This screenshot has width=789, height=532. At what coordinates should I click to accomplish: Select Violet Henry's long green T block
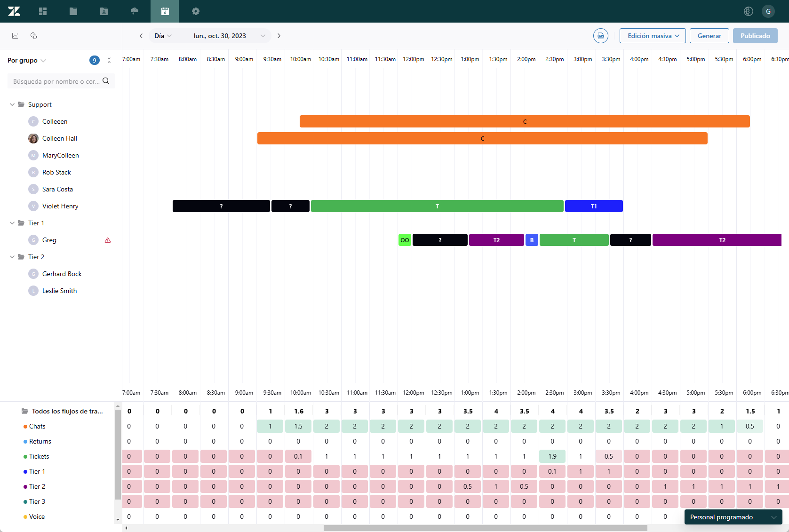click(x=437, y=206)
